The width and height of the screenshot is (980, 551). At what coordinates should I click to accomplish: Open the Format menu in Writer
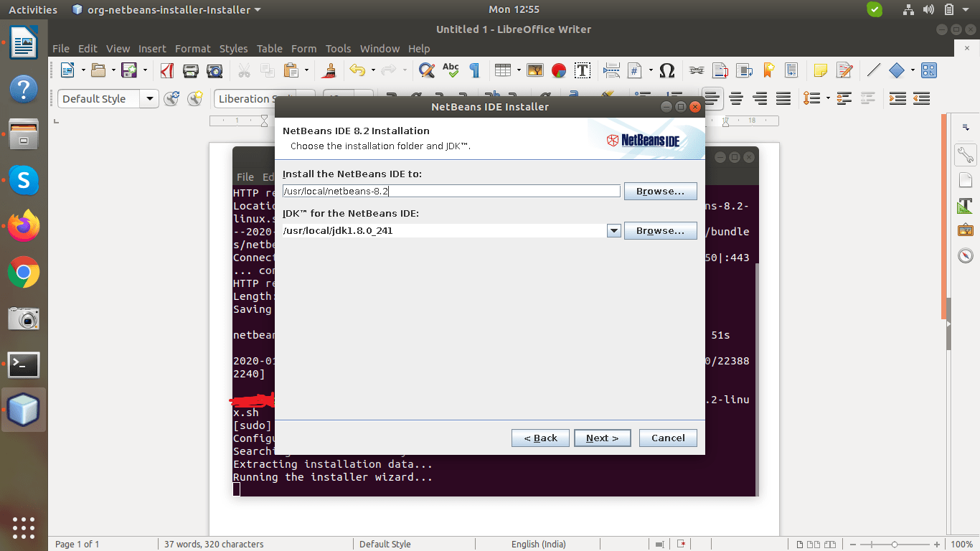pyautogui.click(x=193, y=49)
